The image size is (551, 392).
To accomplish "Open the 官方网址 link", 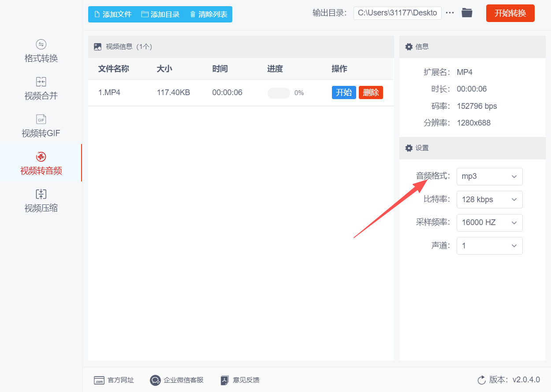I will 114,380.
